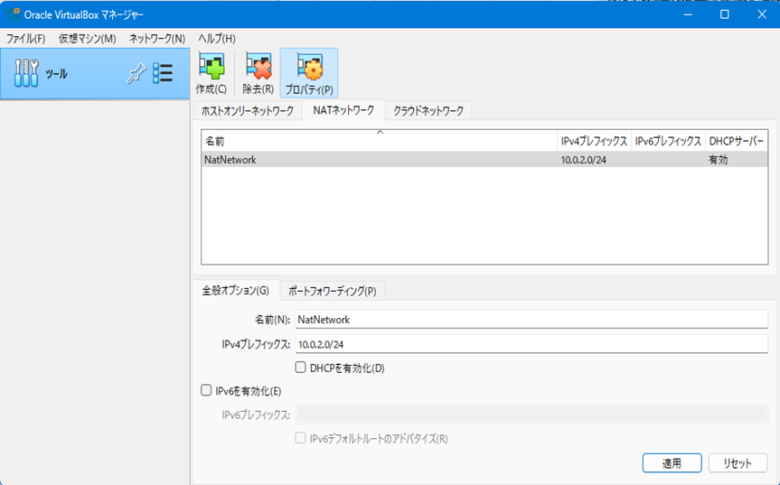Switch to the NATネットワーク tab

(343, 110)
